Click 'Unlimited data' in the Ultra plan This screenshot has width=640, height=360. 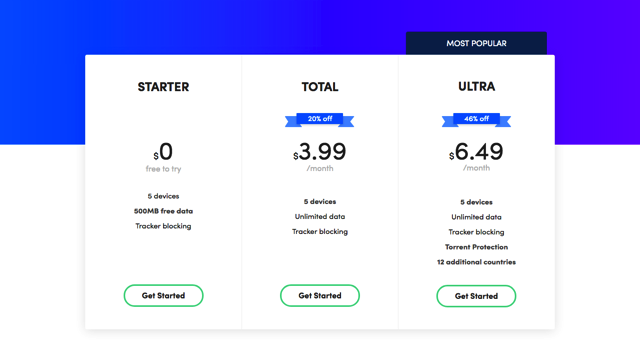click(476, 217)
